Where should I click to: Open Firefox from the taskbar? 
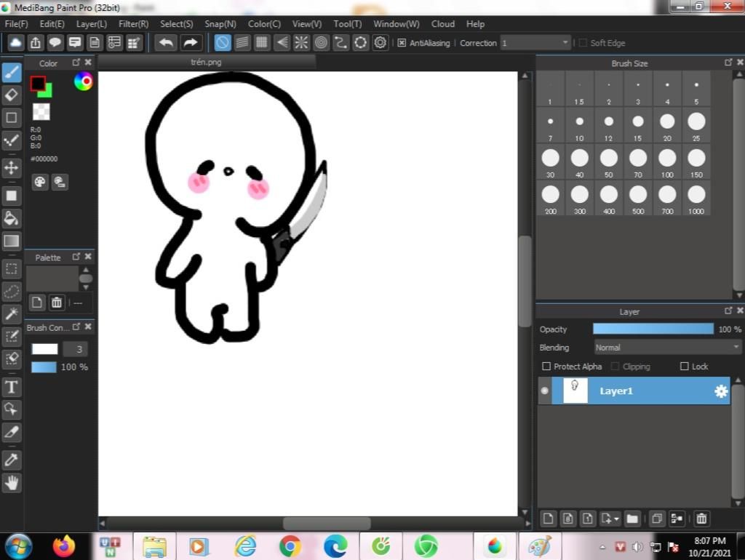tap(64, 545)
